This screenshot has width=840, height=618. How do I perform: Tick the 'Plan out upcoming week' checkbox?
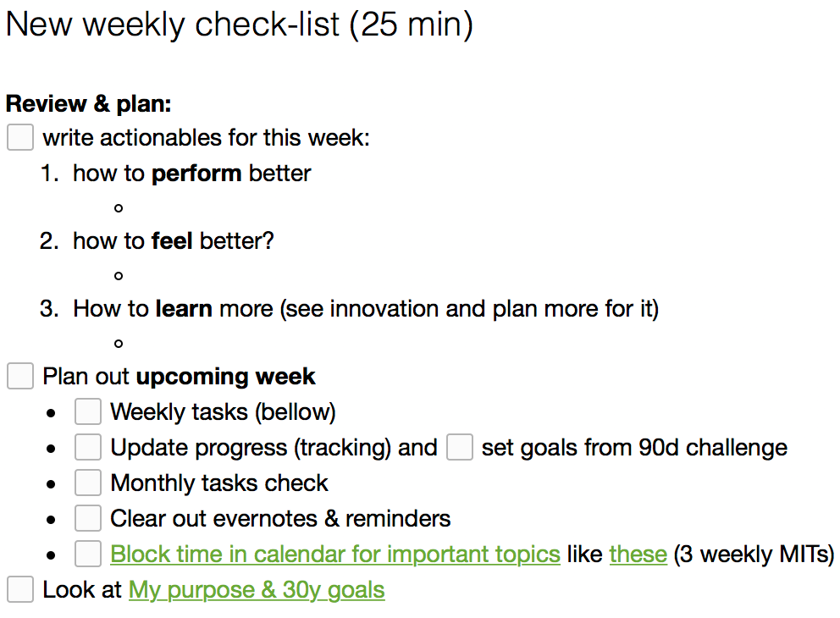(x=20, y=376)
